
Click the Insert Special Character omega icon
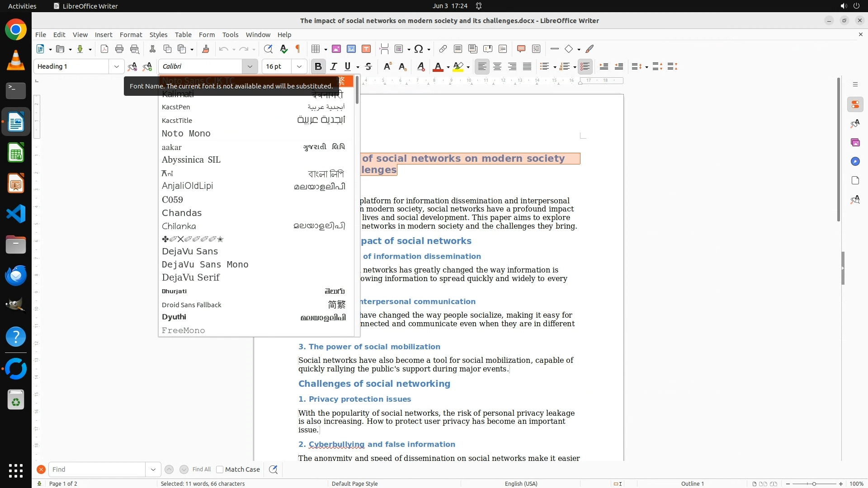(x=419, y=49)
